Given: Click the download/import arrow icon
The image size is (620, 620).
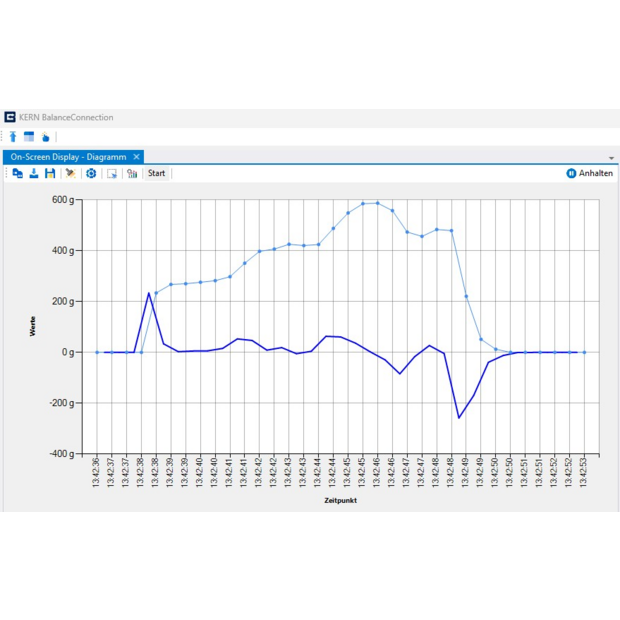Looking at the screenshot, I should (33, 173).
